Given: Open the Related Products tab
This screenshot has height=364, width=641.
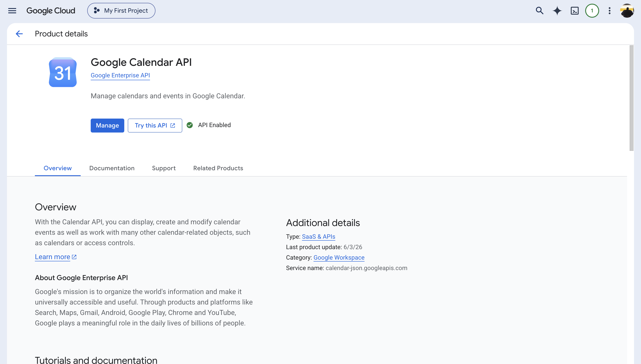Looking at the screenshot, I should 218,168.
